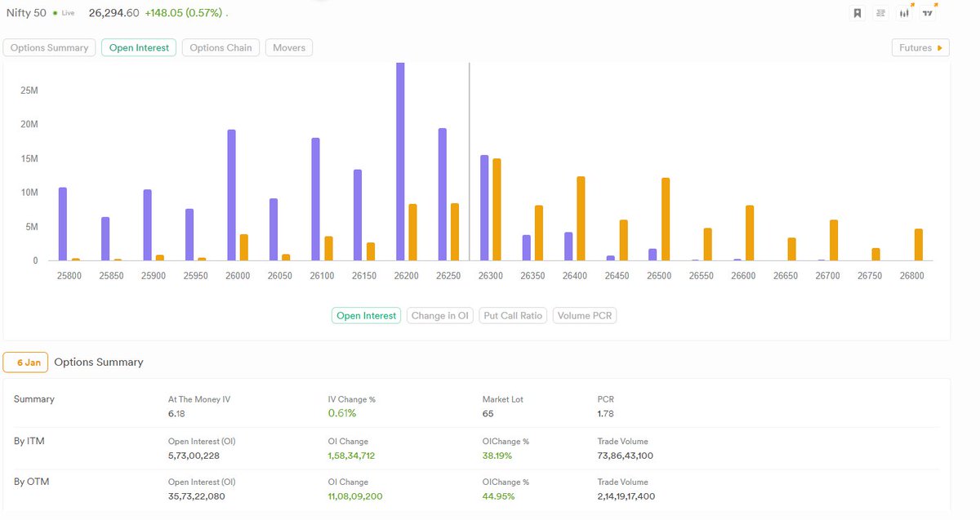The height and width of the screenshot is (520, 980).
Task: Switch chart to Volume PCR
Action: 585,316
